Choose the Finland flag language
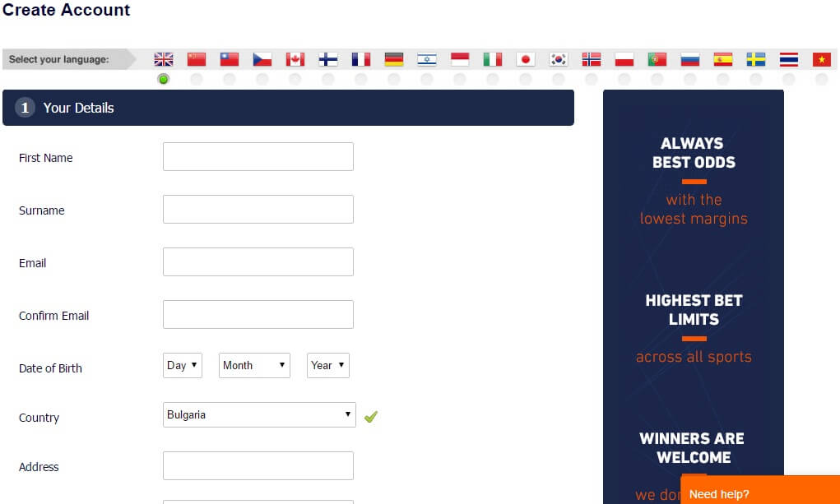The image size is (840, 504). coord(328,59)
